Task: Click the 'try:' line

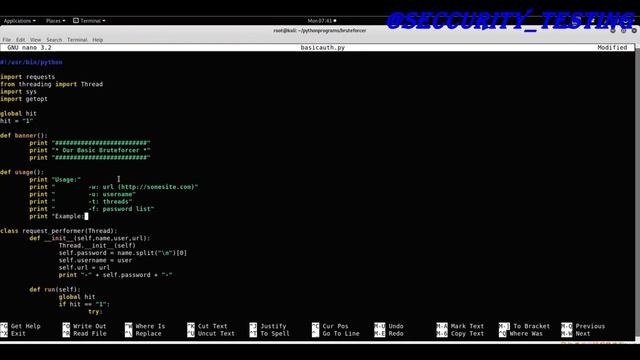Action: (x=95, y=312)
